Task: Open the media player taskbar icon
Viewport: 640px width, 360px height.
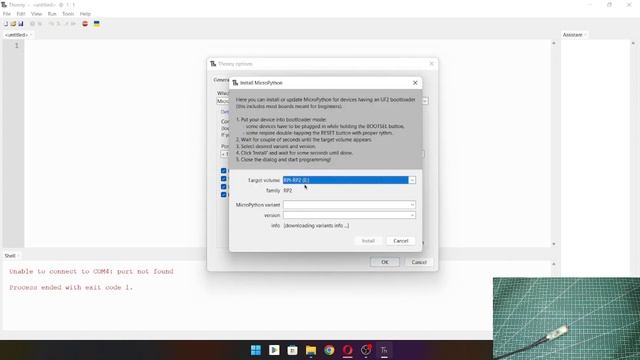Action: tap(274, 350)
